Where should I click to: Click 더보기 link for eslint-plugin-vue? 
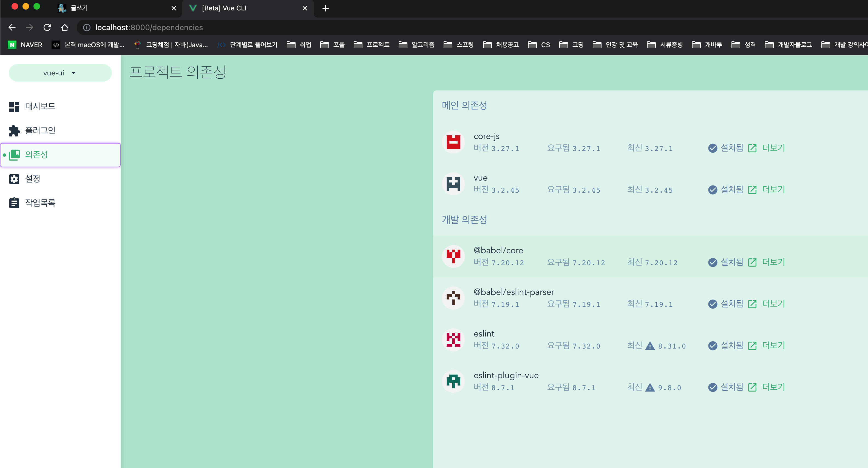[774, 387]
